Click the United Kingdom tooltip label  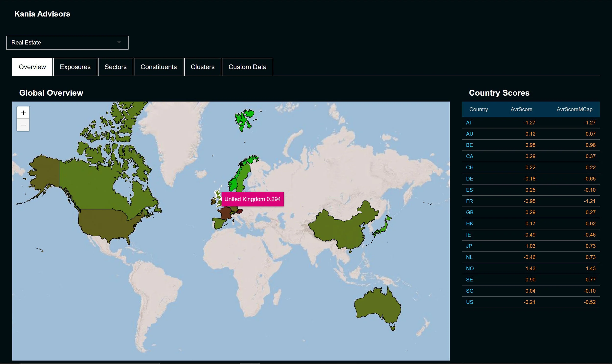252,199
